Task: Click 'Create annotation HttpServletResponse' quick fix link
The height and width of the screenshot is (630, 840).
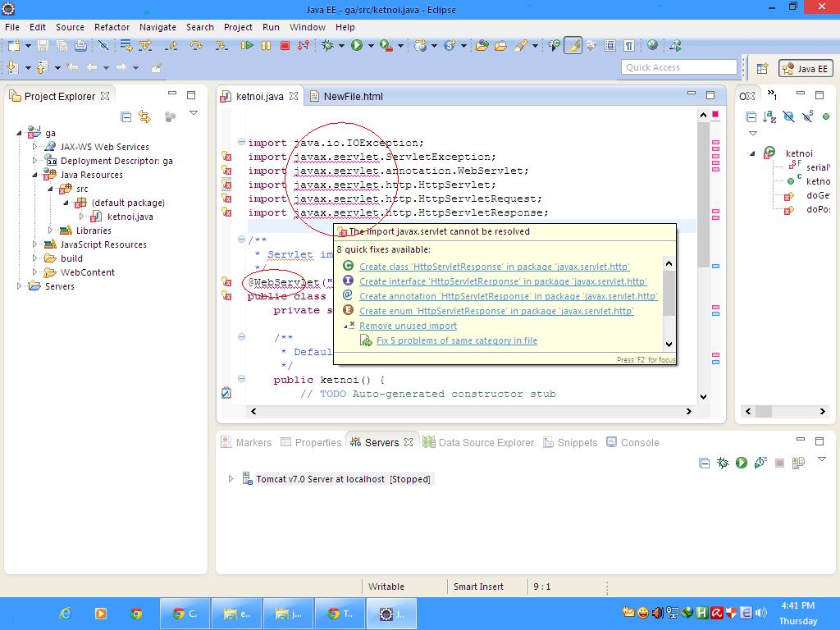Action: click(x=508, y=296)
